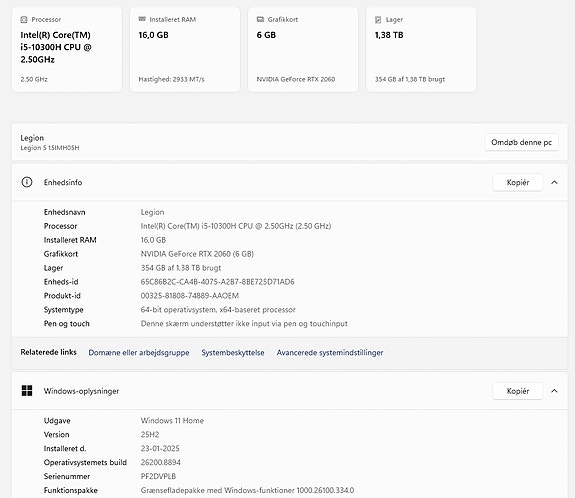Click the Installeret RAM memory icon
The height and width of the screenshot is (498, 575).
[142, 19]
